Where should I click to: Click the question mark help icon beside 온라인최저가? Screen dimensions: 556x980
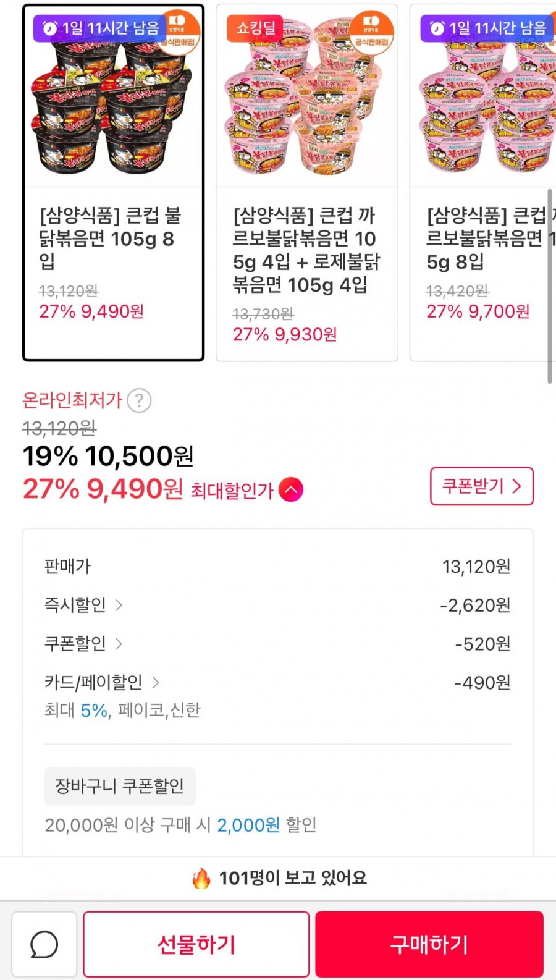139,400
